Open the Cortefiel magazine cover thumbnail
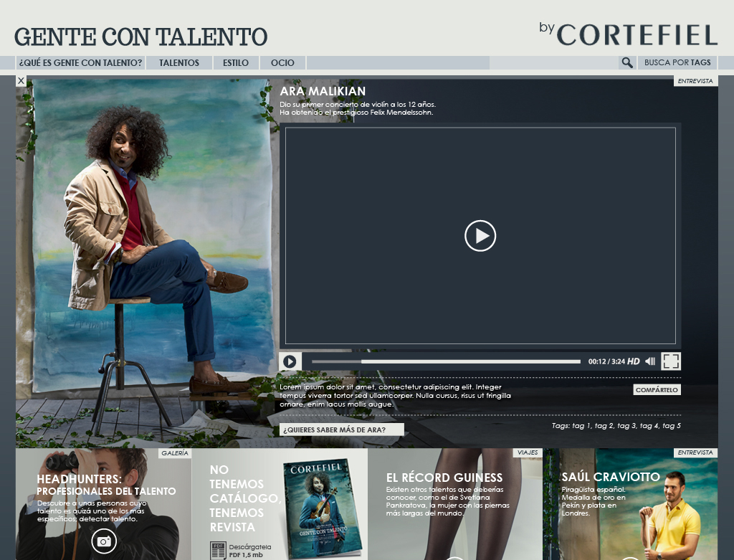 pyautogui.click(x=321, y=508)
